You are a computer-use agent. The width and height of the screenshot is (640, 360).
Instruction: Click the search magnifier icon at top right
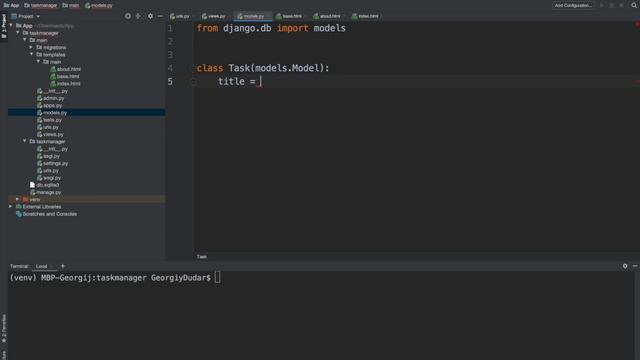634,5
